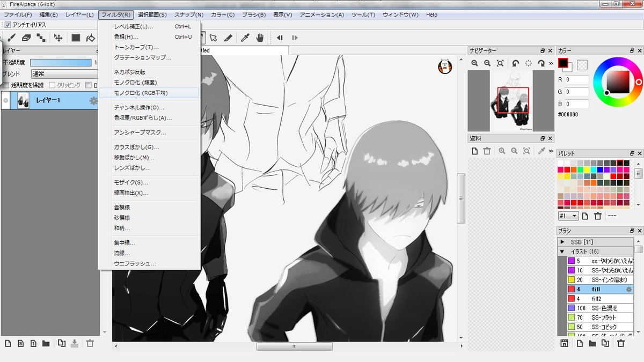Toggle visibility of レイヤー1
This screenshot has height=362, width=644.
pyautogui.click(x=6, y=100)
